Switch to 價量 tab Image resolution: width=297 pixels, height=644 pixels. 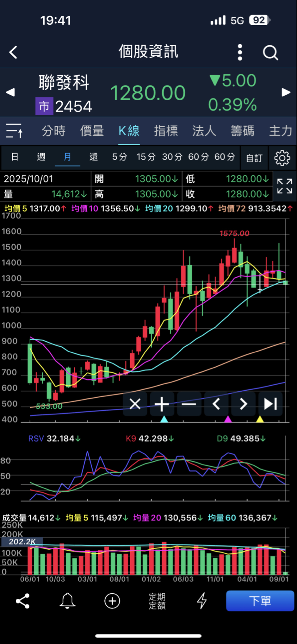[x=92, y=131]
